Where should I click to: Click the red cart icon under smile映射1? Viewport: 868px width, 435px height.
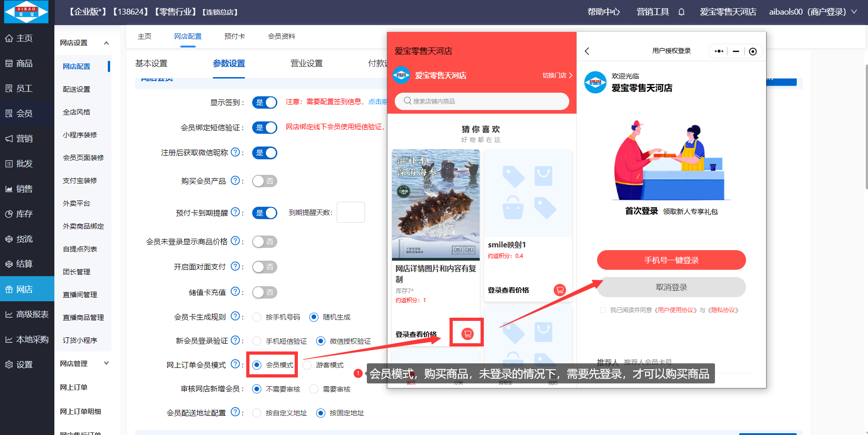pos(560,290)
